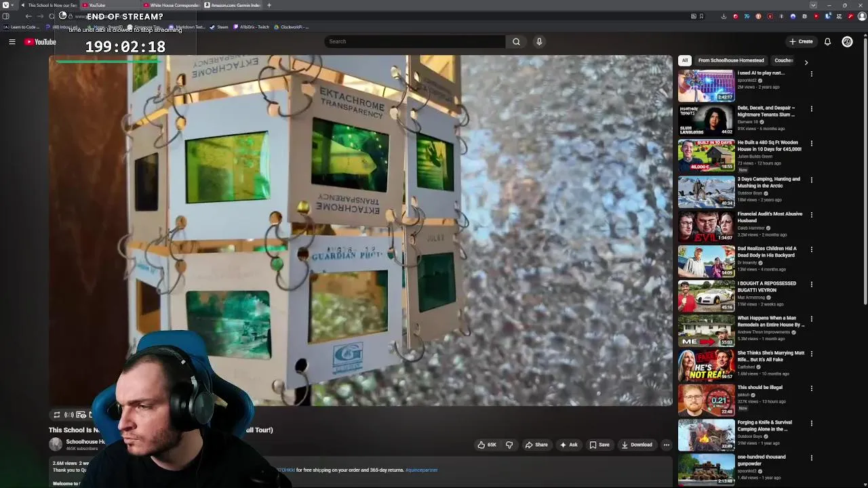The width and height of the screenshot is (868, 488).
Task: Open options for 'Financial Audit's Most Abusive' video
Action: click(x=812, y=215)
